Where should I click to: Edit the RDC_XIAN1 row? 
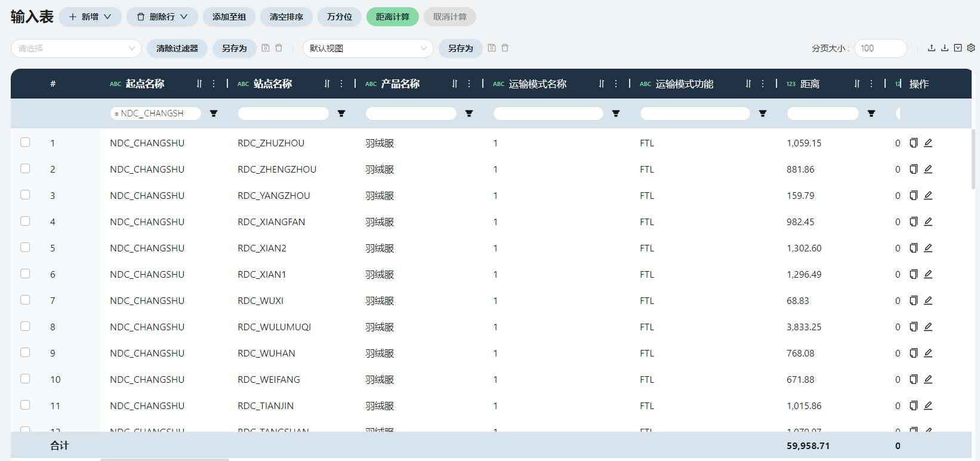pos(928,274)
